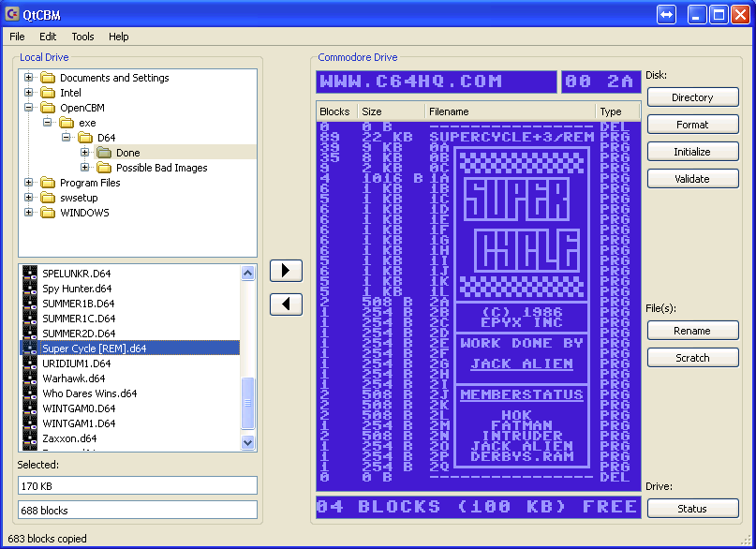756x549 pixels.
Task: Click the Validate button
Action: [x=692, y=179]
